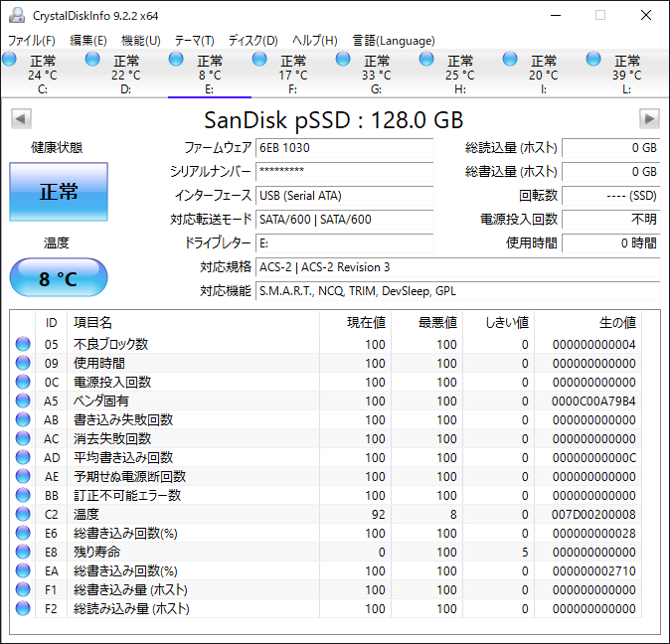670x644 pixels.
Task: Click the しきい値 column header
Action: click(498, 322)
